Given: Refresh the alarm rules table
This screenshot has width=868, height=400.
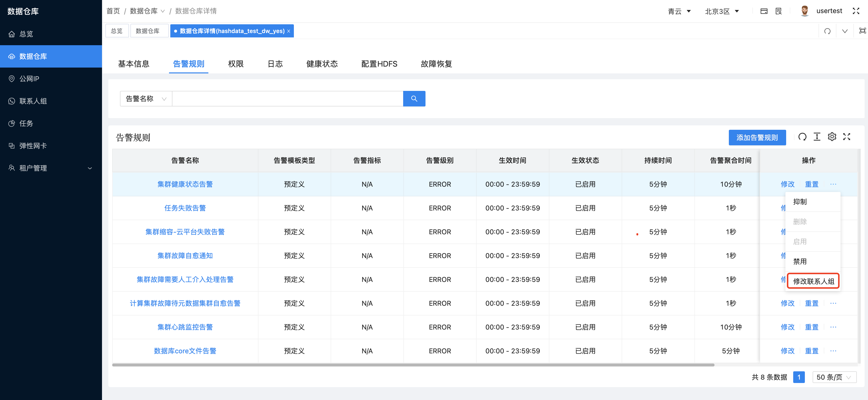Looking at the screenshot, I should coord(803,137).
